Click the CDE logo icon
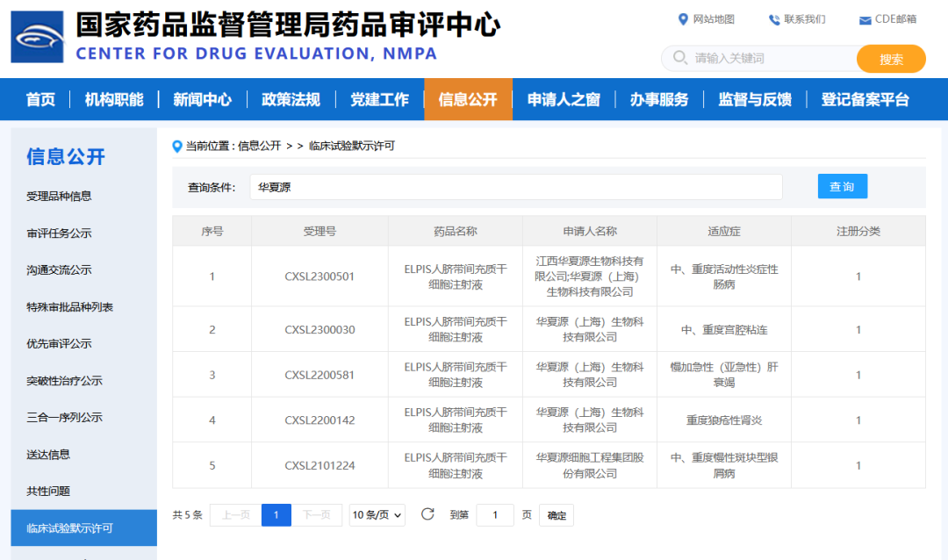948x560 pixels. coord(37,37)
